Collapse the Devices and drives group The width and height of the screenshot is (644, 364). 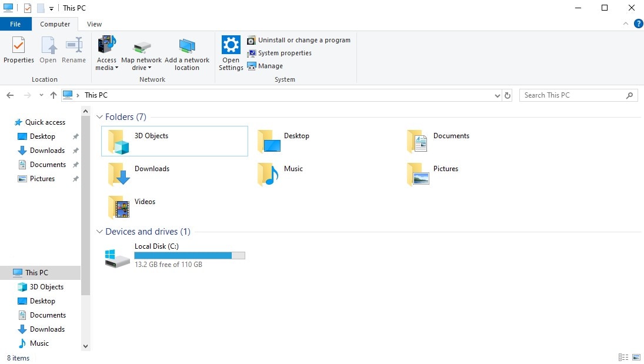pyautogui.click(x=99, y=232)
